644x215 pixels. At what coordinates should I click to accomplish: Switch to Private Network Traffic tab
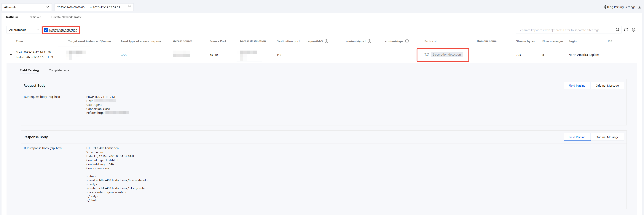(66, 17)
